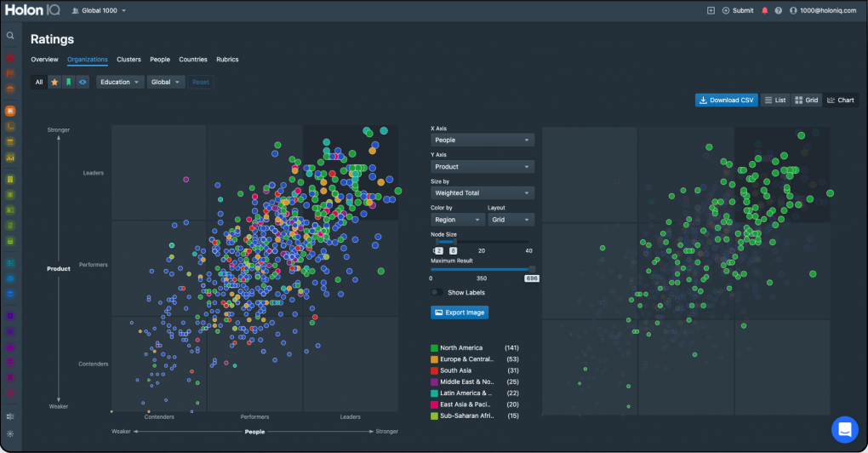Toggle the blue eye watched filter
The image size is (868, 453).
pyautogui.click(x=83, y=82)
